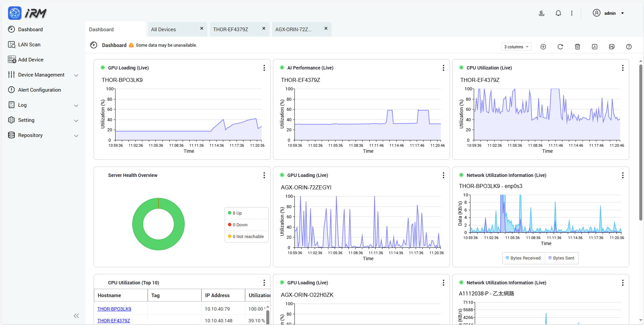Open options menu for AI Performance widget
Screen dimensions: 644x325
444,68
